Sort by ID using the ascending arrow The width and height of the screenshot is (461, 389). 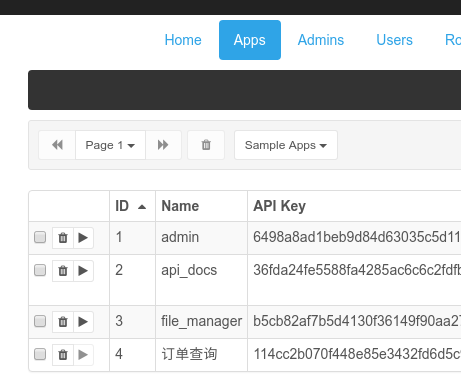[142, 207]
